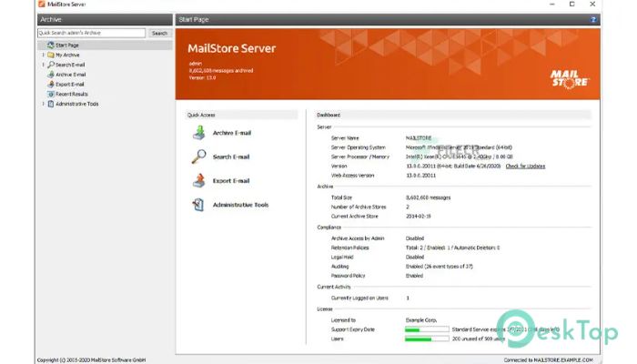Click the Number of Archive Stores label
Screen dimensions: 637x364
point(359,207)
